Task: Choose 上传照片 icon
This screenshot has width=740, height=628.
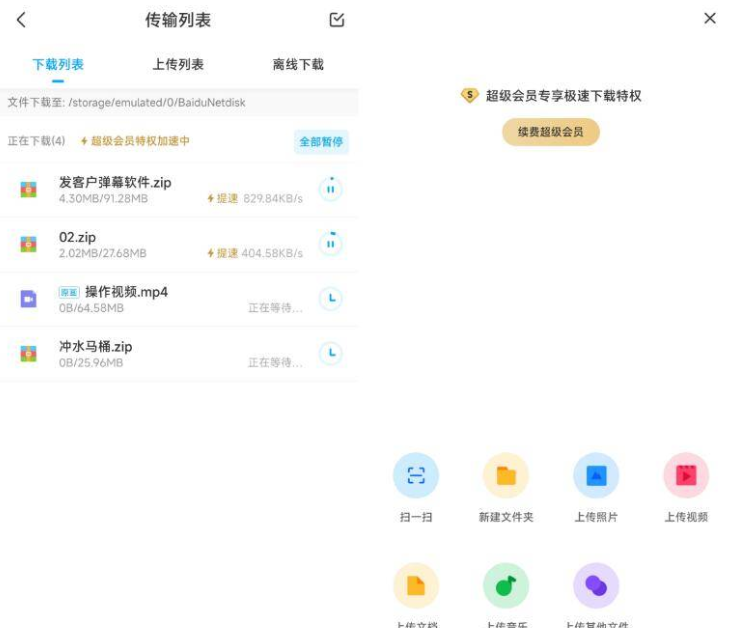Action: tap(596, 476)
